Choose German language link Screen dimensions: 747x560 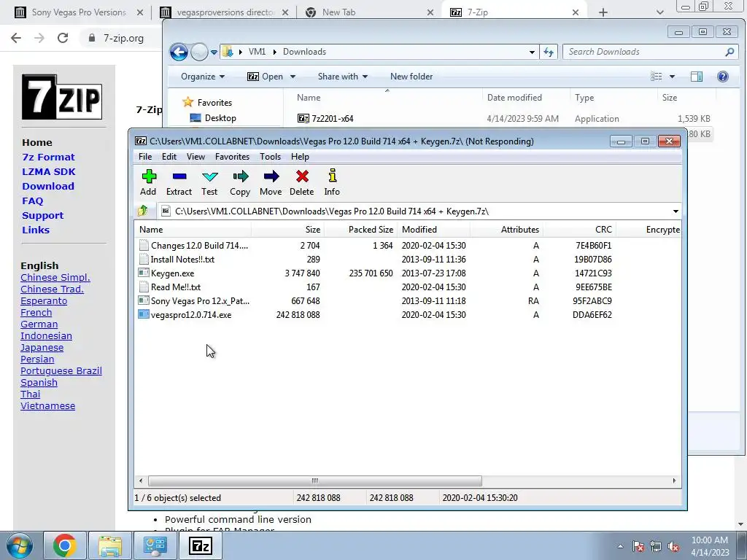(x=39, y=324)
